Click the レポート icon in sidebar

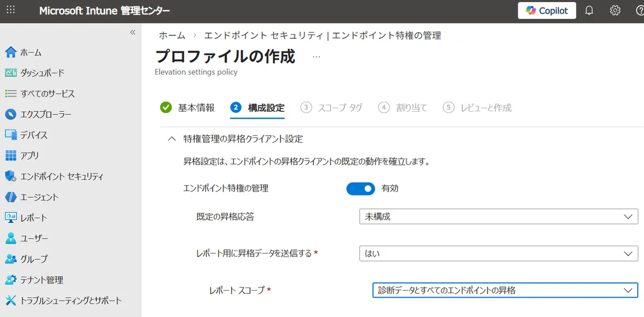(x=11, y=218)
